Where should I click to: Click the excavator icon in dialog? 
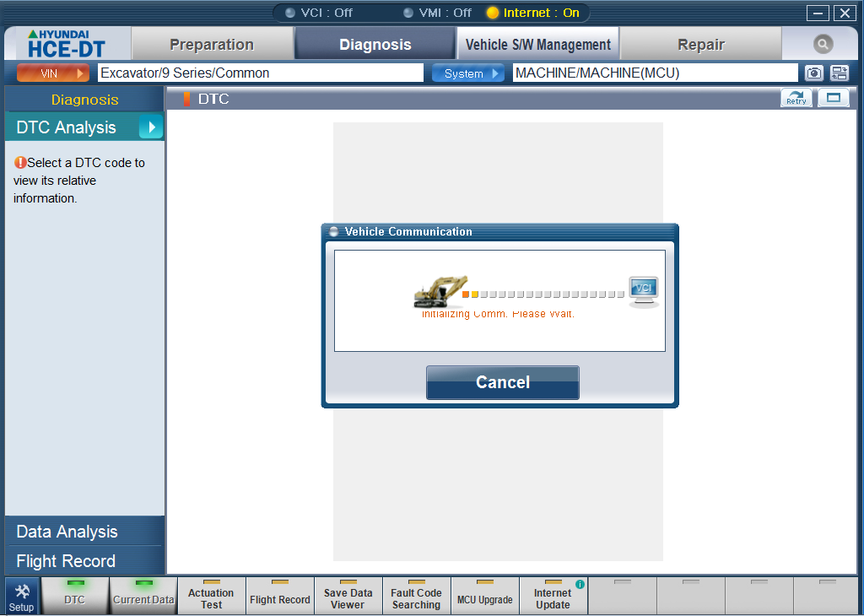(440, 291)
